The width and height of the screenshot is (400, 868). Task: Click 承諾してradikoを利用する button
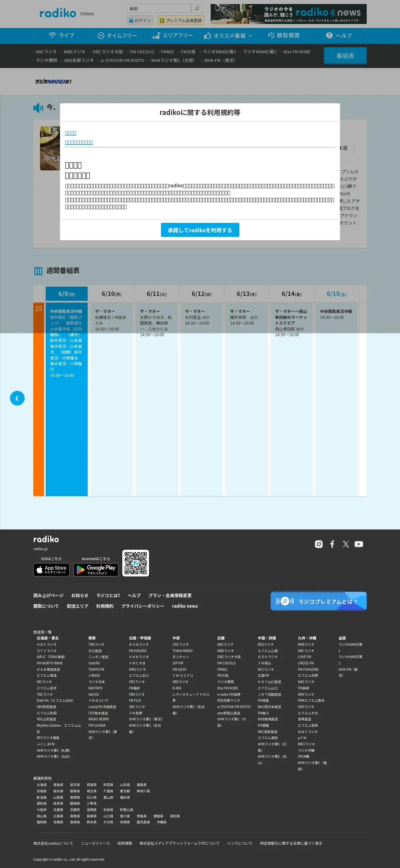[200, 230]
